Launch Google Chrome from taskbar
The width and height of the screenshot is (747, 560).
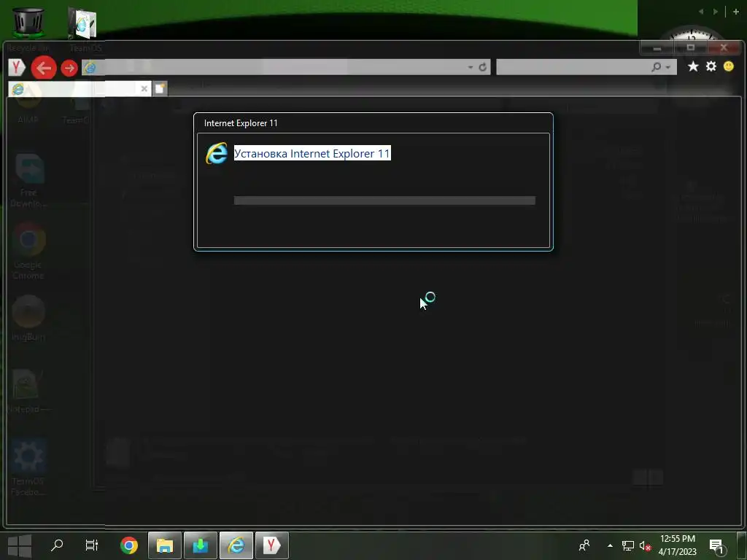pos(129,545)
